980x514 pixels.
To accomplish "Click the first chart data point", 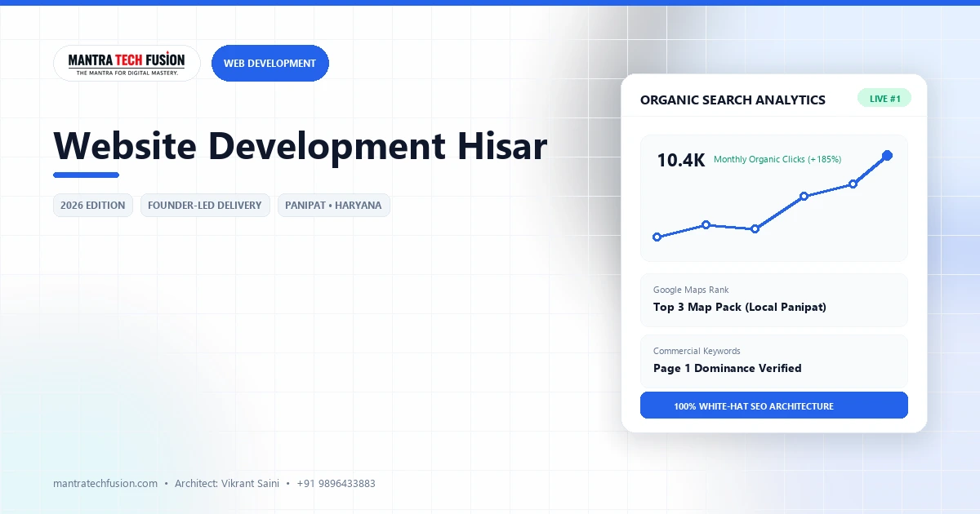I will pos(657,237).
